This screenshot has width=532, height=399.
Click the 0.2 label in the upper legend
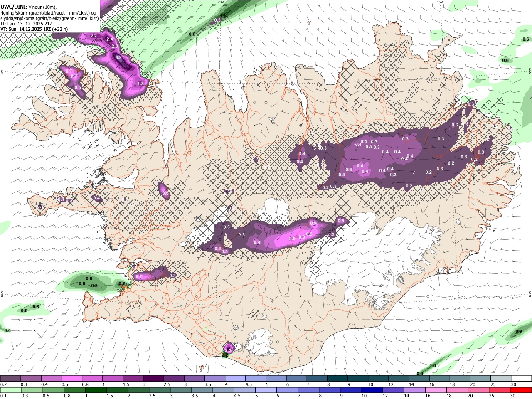click(x=4, y=384)
